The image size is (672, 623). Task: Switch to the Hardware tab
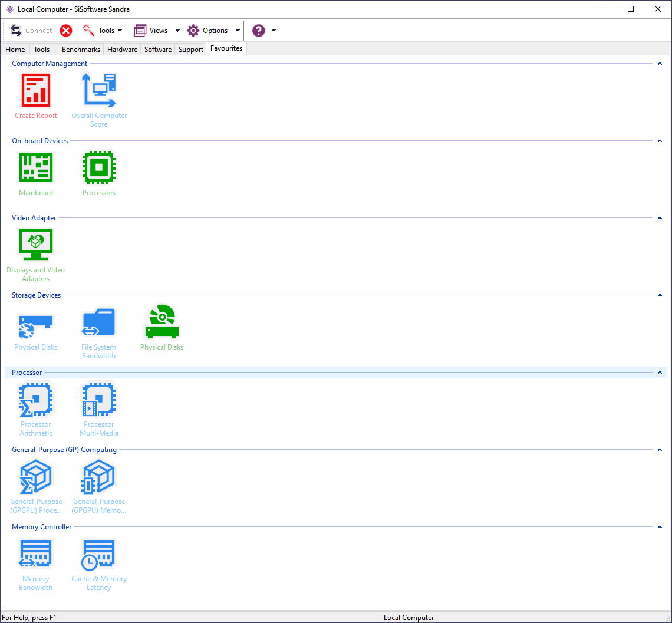(x=123, y=50)
